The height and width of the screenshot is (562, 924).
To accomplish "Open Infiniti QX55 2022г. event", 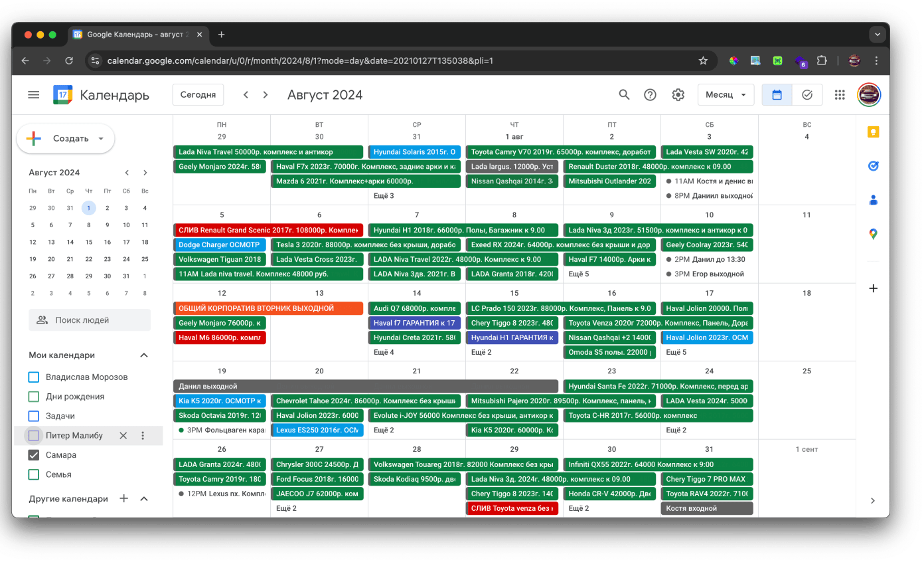I will [658, 464].
